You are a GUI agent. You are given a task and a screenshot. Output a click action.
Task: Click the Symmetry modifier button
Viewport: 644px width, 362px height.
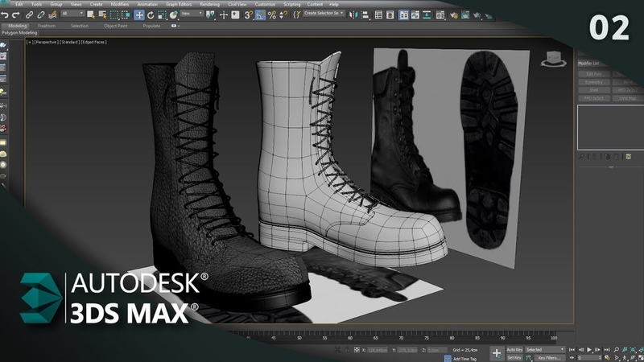(x=593, y=82)
